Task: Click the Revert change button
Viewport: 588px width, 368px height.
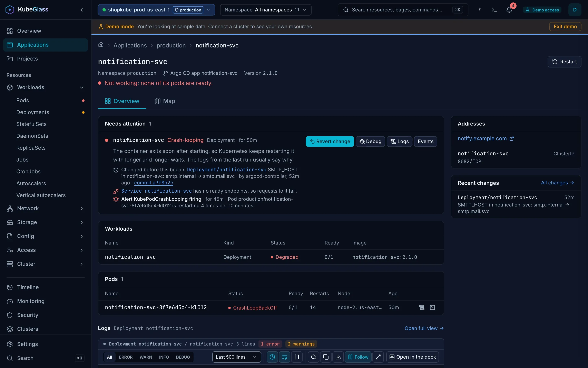Action: [x=330, y=141]
